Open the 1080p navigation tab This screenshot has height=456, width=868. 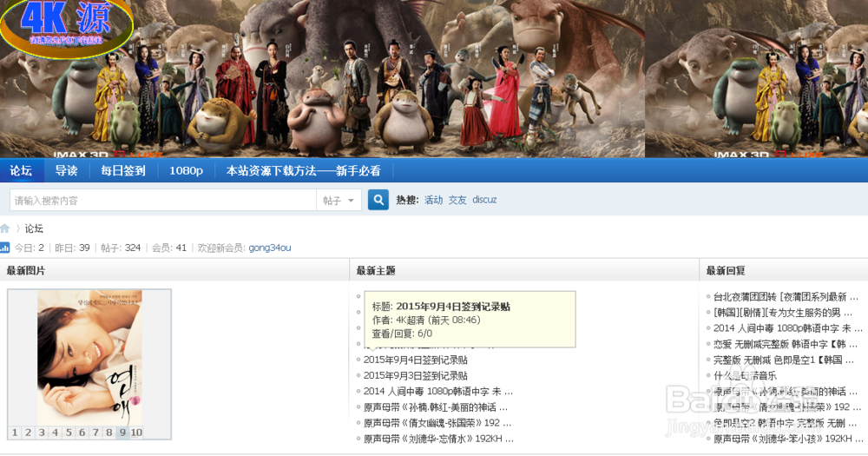tap(186, 170)
